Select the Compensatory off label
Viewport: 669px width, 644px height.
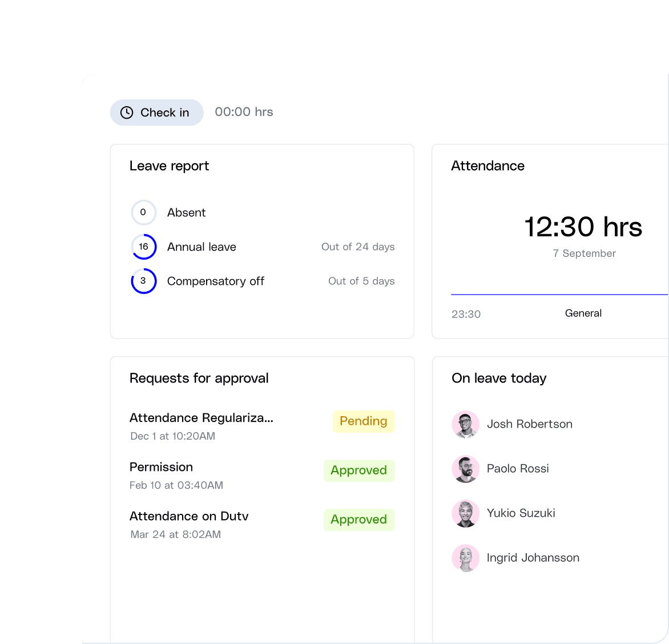[215, 281]
